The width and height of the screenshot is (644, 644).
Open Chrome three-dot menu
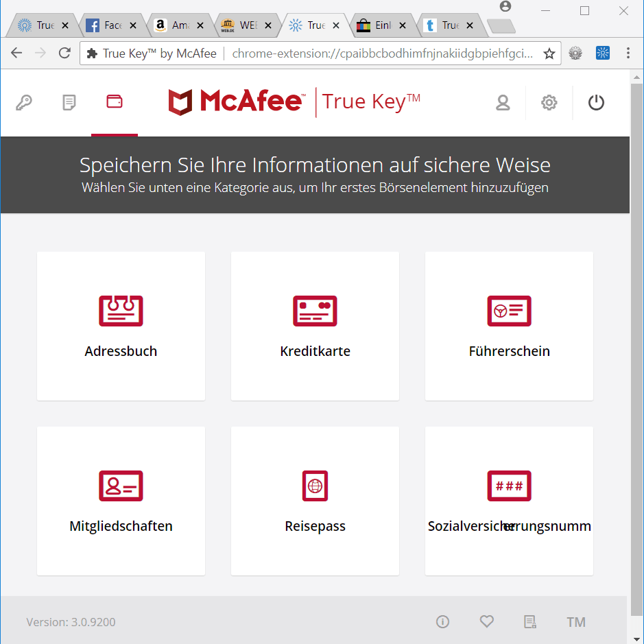pos(628,53)
